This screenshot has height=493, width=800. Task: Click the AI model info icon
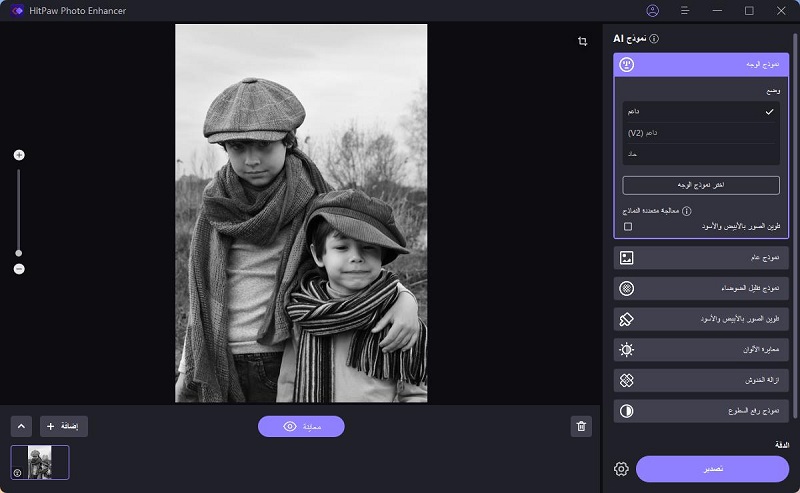(x=654, y=39)
